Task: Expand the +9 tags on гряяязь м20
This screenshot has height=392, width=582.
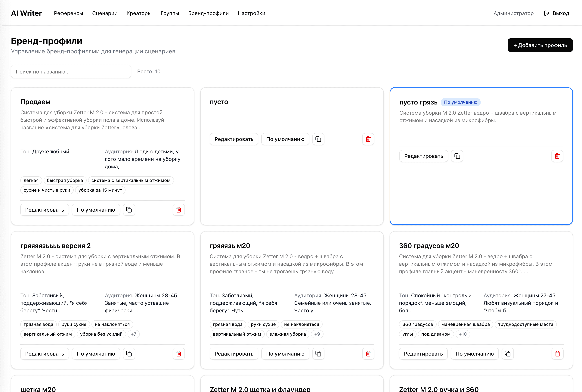Action: (317, 334)
